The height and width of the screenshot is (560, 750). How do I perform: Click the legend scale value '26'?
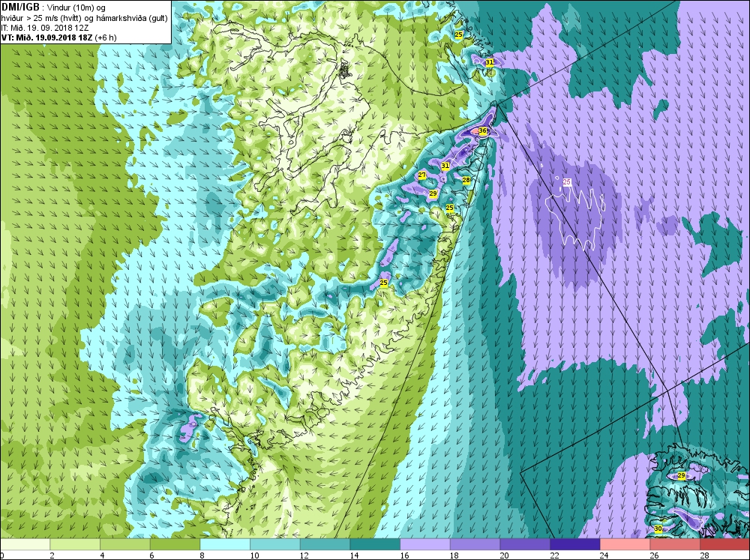pos(654,556)
